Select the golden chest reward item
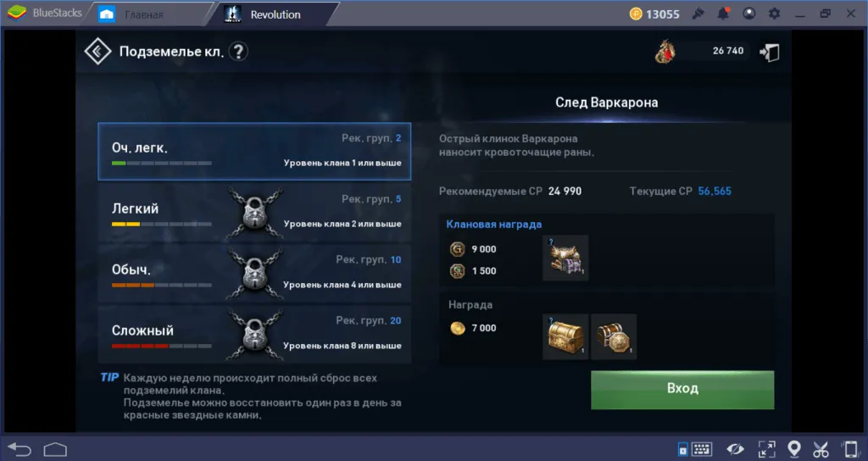 click(565, 336)
